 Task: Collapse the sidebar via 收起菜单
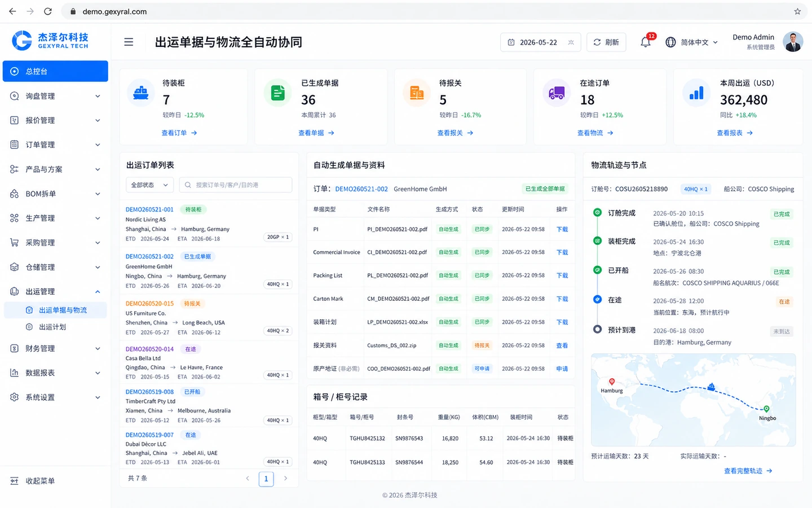click(x=33, y=481)
